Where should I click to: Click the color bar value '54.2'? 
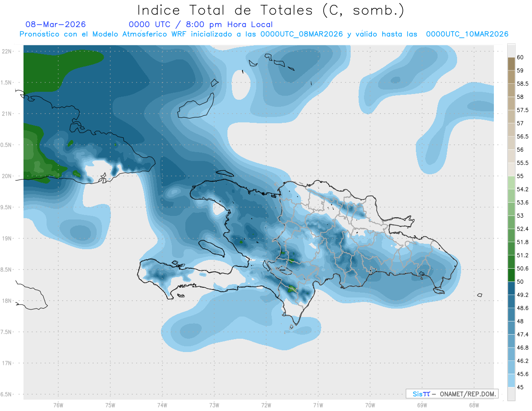click(522, 189)
